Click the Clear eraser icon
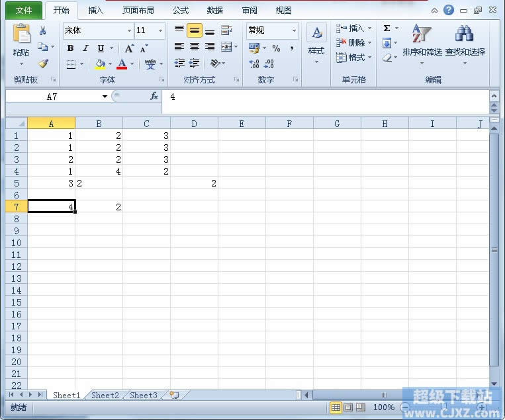Screen dimensions: 505x420 (x=387, y=58)
